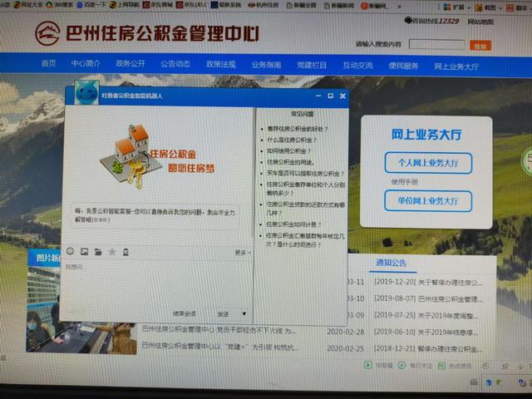
Task: Click the site logo emblem
Action: pos(48,33)
